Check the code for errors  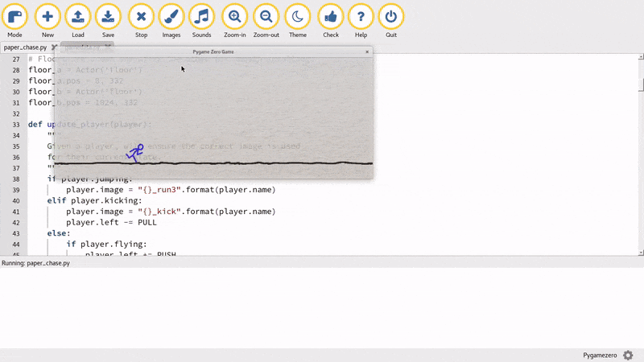(331, 21)
